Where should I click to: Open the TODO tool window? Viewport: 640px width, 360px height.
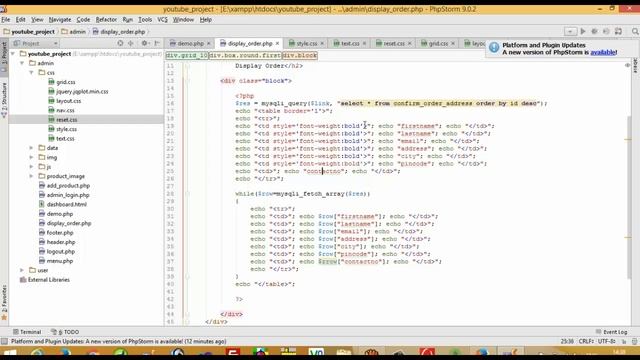pyautogui.click(x=65, y=332)
